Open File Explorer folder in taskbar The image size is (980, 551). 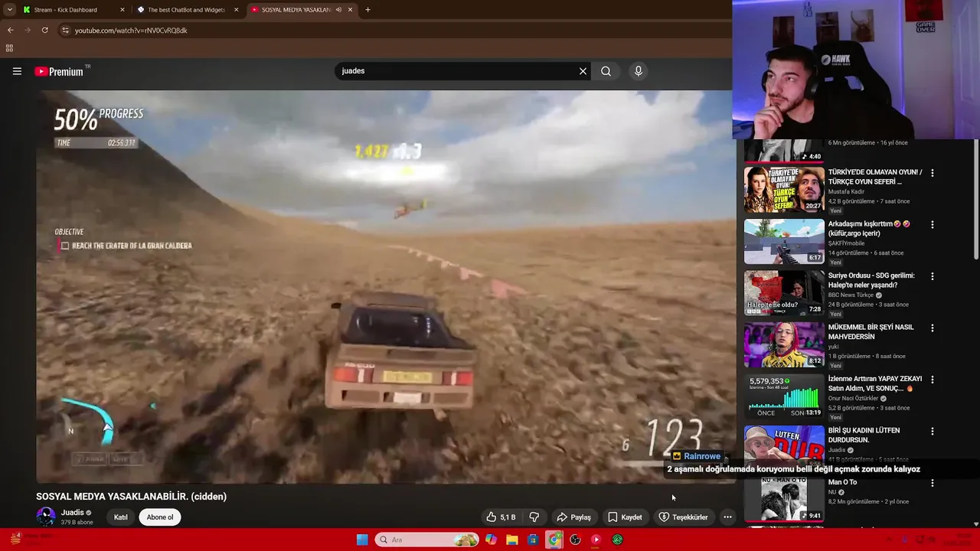point(512,540)
